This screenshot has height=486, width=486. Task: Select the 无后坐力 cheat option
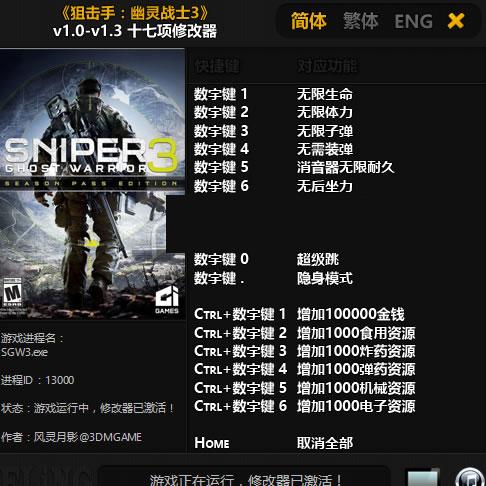325,186
